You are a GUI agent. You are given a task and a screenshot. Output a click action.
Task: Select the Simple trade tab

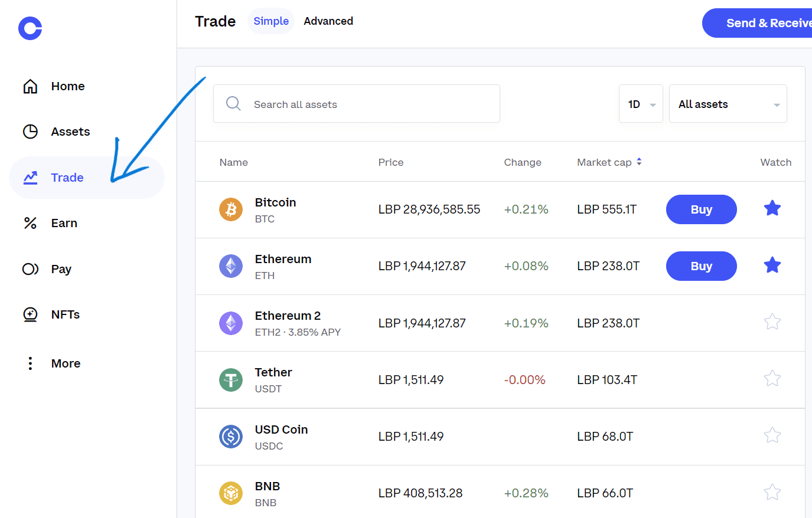pos(271,21)
